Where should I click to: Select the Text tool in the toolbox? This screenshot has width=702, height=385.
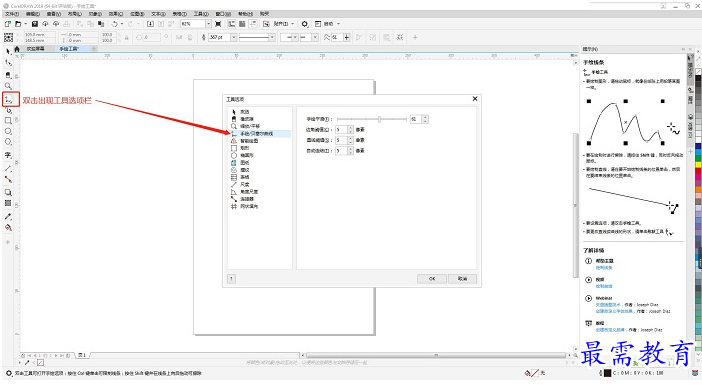coord(8,155)
